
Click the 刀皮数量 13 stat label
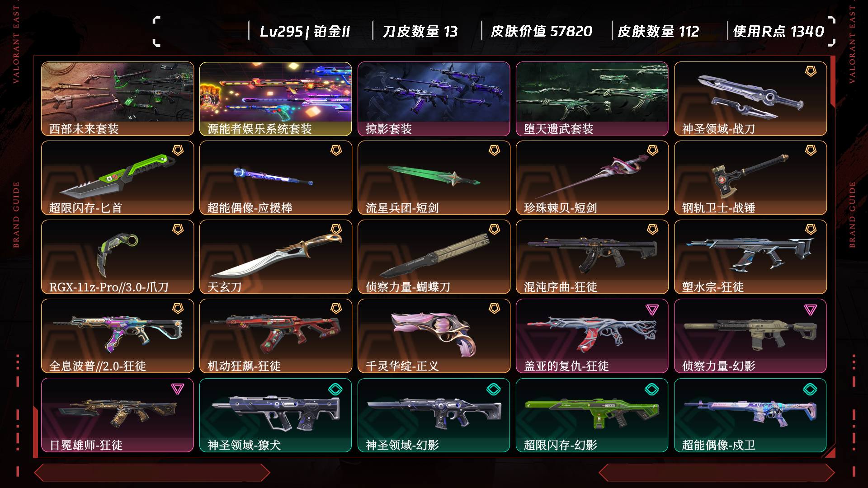tap(420, 31)
